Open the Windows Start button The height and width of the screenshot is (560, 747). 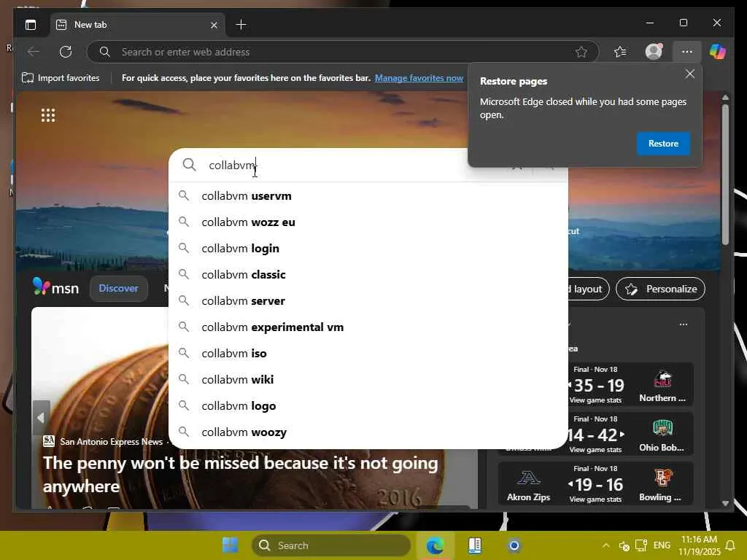[x=231, y=545]
